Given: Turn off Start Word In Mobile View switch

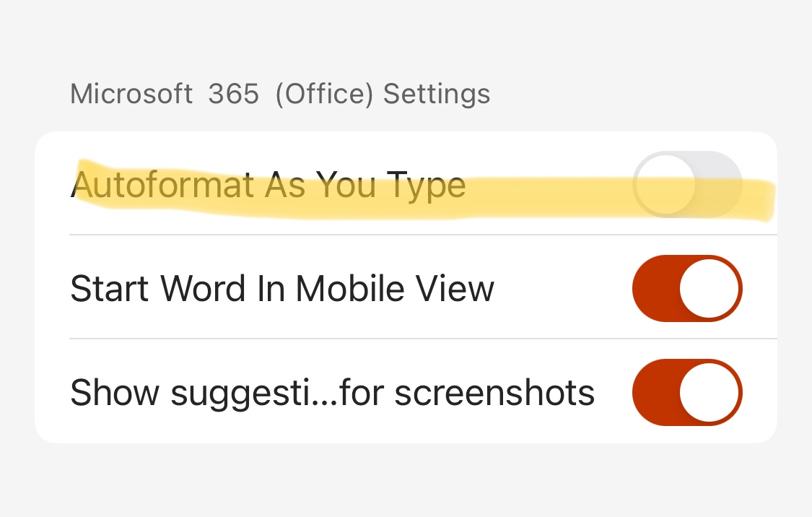Looking at the screenshot, I should (x=687, y=289).
